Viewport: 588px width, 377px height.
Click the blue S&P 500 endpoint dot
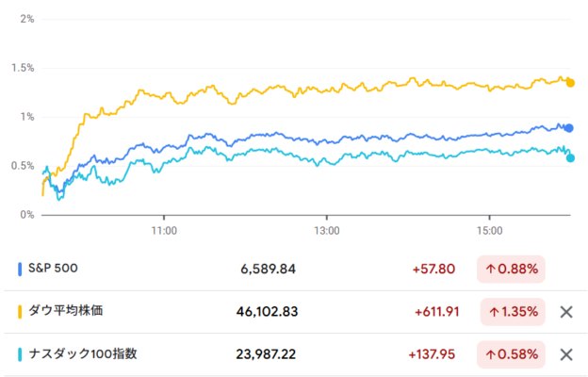[569, 128]
